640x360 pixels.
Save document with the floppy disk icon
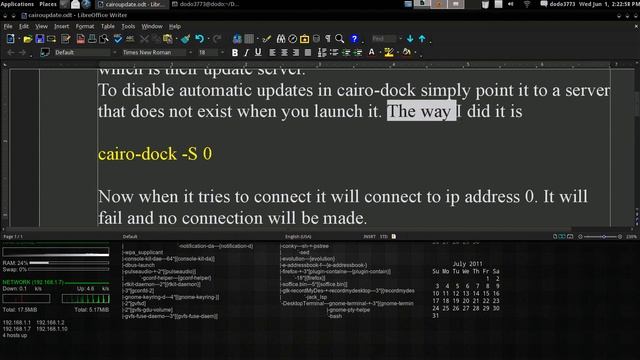(40, 39)
